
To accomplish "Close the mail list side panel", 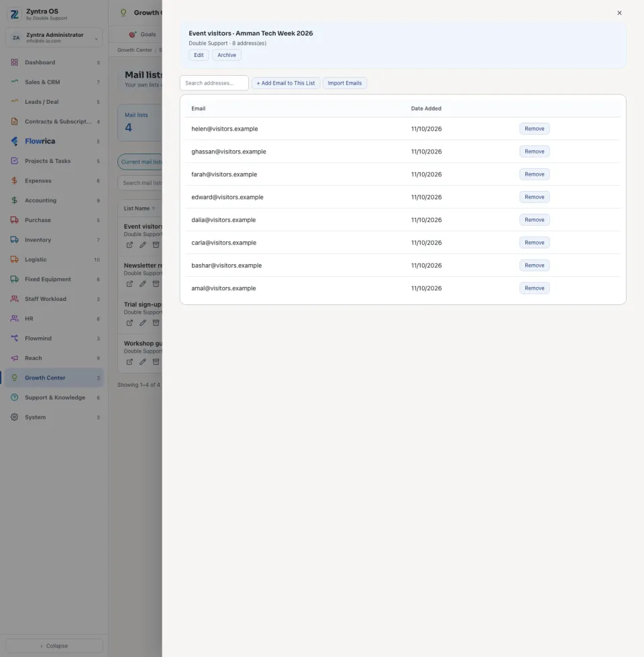I will click(x=619, y=13).
